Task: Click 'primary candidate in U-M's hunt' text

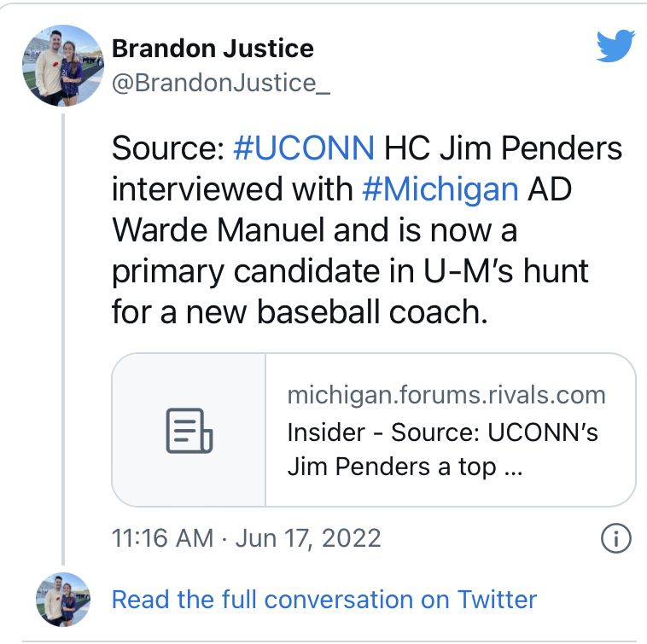Action: [x=350, y=272]
